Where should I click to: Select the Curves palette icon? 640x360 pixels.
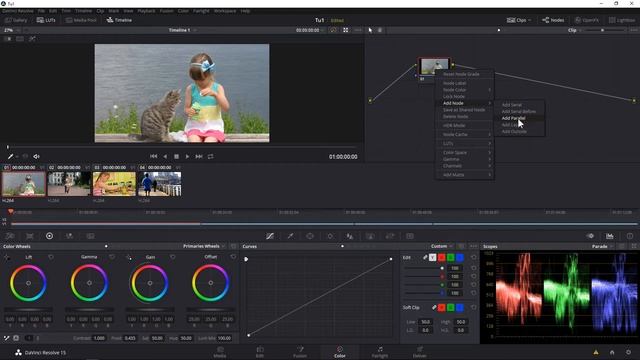tap(270, 236)
